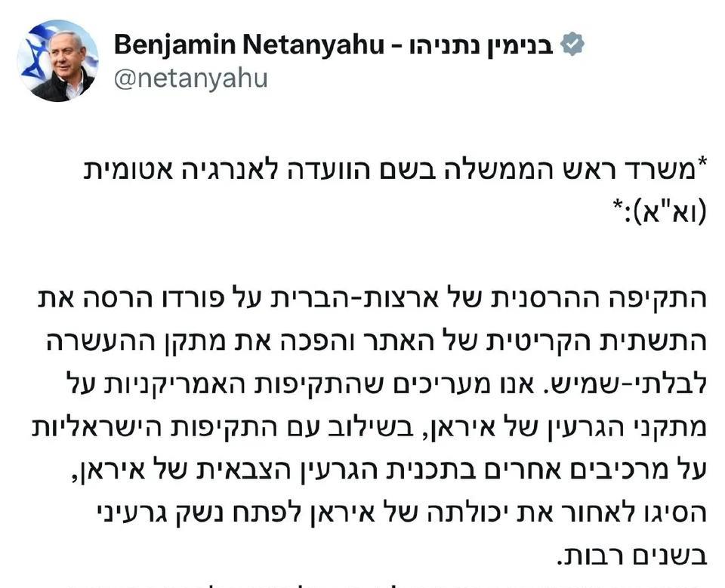Click the closing words בשנים רבות
Screen dimensions: 725x588
[631, 556]
